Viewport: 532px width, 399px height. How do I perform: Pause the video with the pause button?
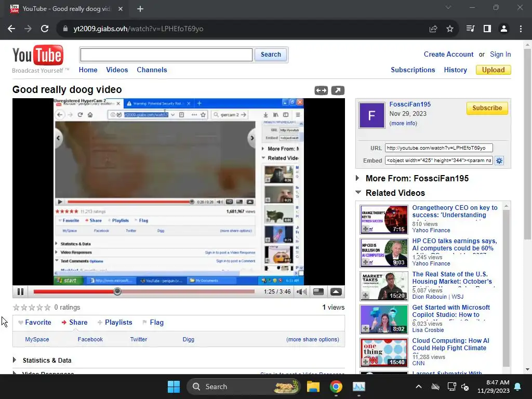click(20, 291)
